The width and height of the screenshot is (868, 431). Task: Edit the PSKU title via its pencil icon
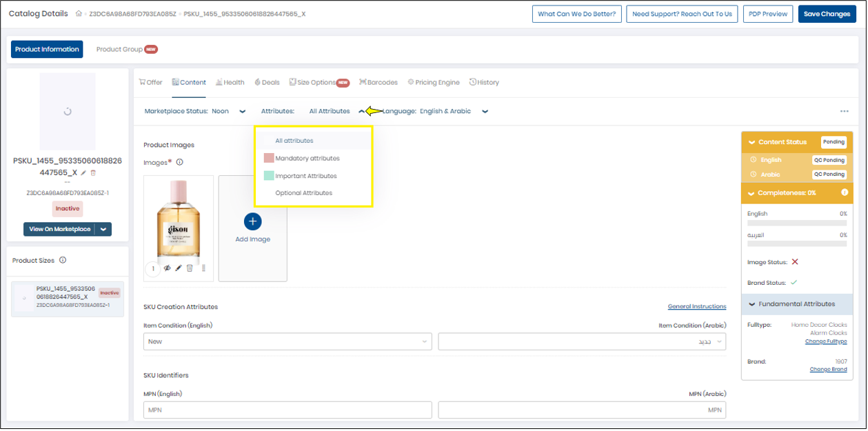point(83,172)
